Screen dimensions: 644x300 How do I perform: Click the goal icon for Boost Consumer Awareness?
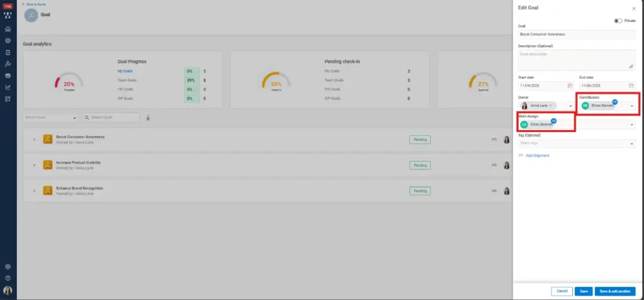pyautogui.click(x=48, y=140)
